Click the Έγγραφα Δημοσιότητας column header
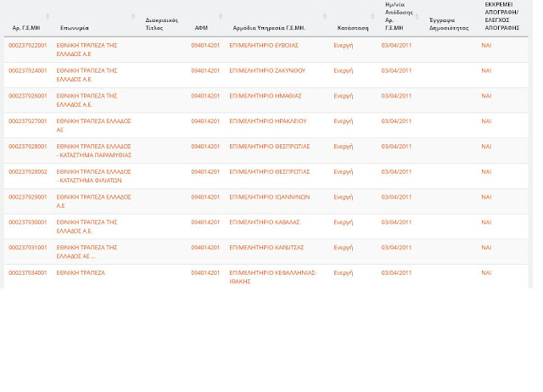The image size is (543, 392). tap(449, 24)
